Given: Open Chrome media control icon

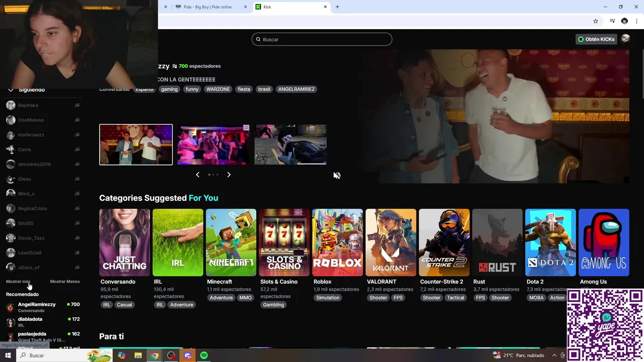Looking at the screenshot, I should point(612,21).
